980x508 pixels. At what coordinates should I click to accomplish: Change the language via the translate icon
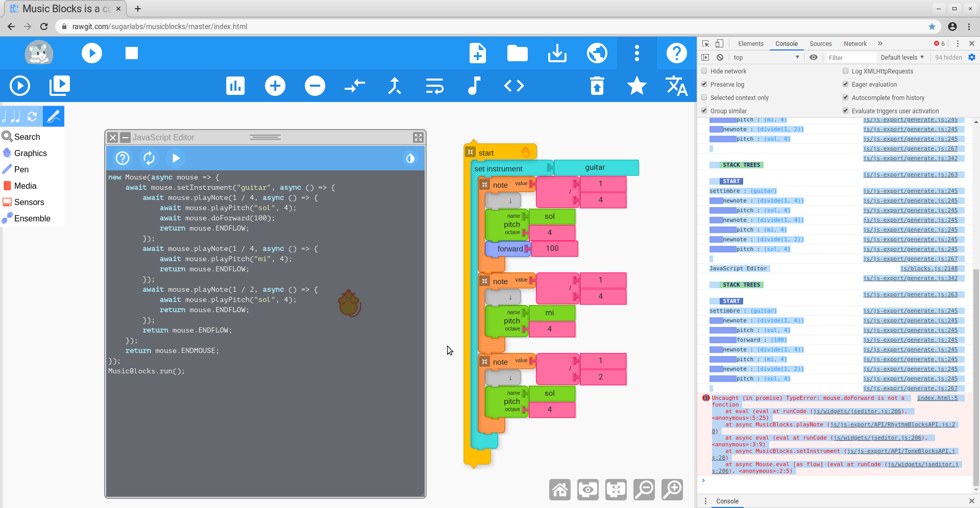(676, 86)
